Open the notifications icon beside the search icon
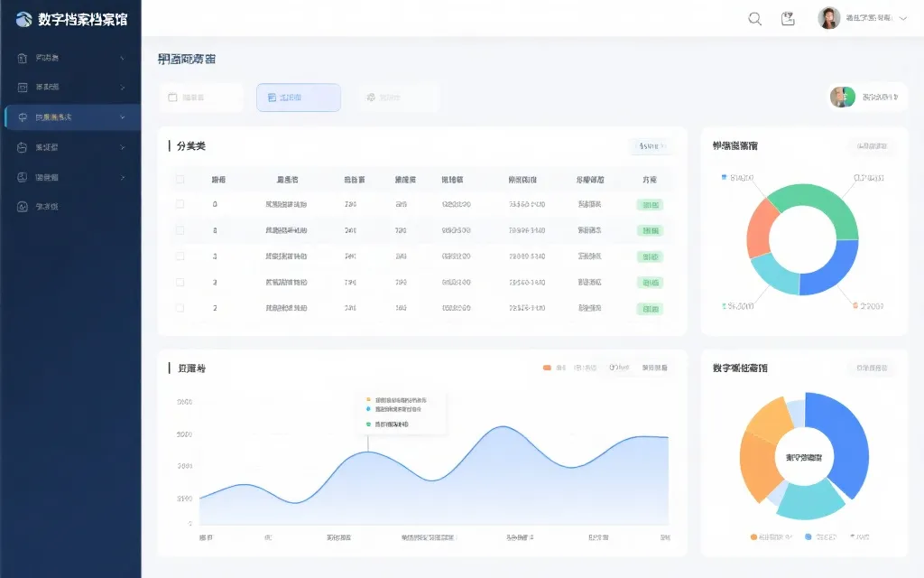 [x=788, y=18]
